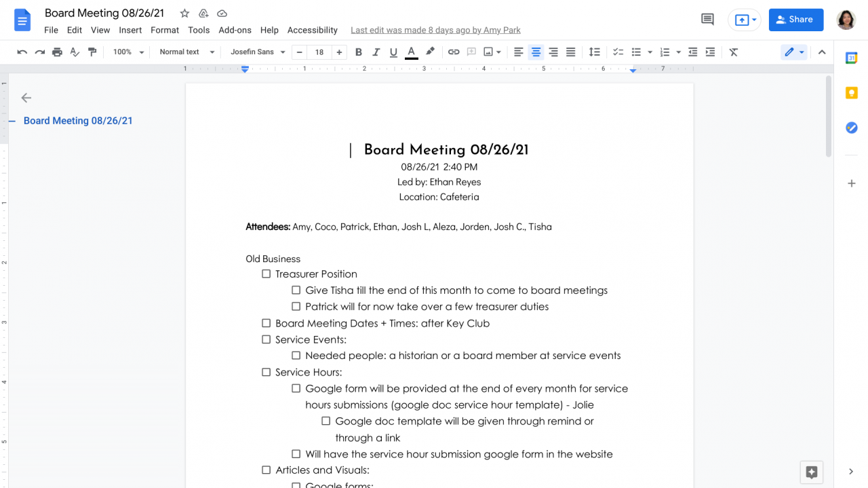Check the Board Meeting Dates + Times checkbox
Screen dimensions: 868x488
(x=266, y=323)
